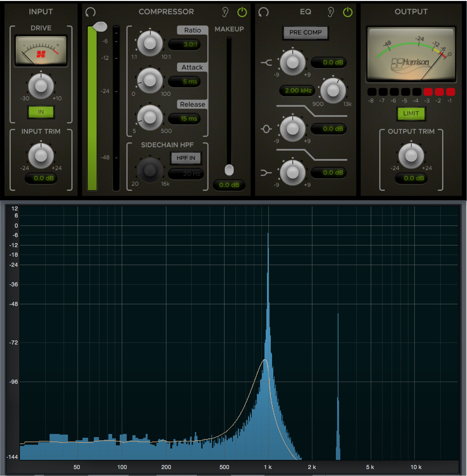Screen dimensions: 467x476
Task: Reset the EQ section with the circular arrow icon
Action: pos(264,12)
